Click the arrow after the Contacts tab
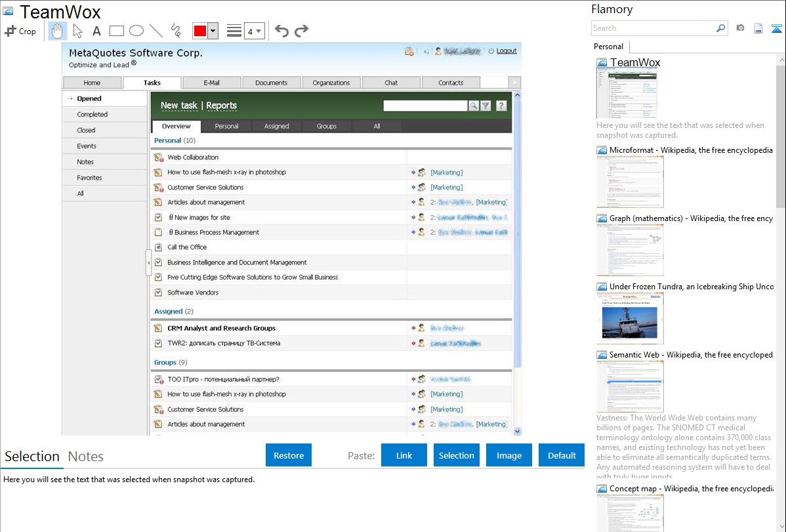 (x=514, y=83)
